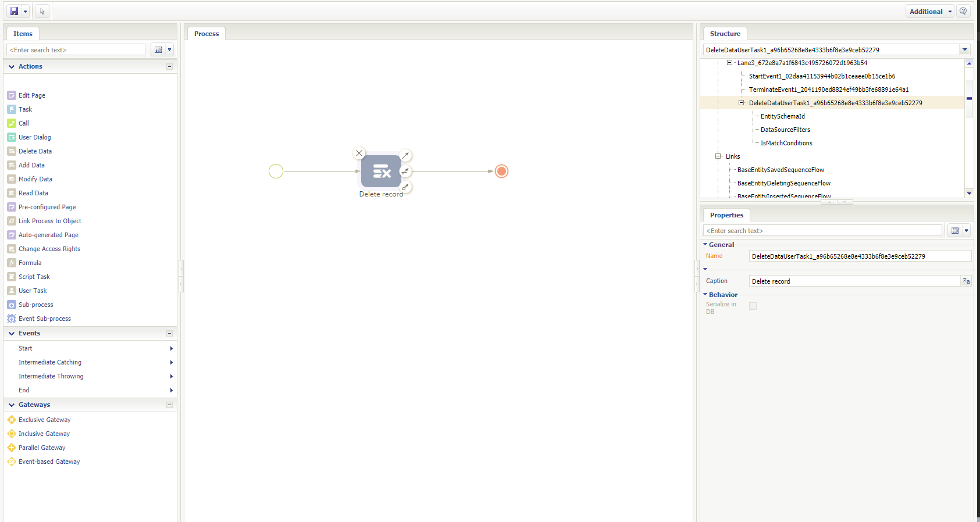Click the Items search text field

[x=76, y=50]
